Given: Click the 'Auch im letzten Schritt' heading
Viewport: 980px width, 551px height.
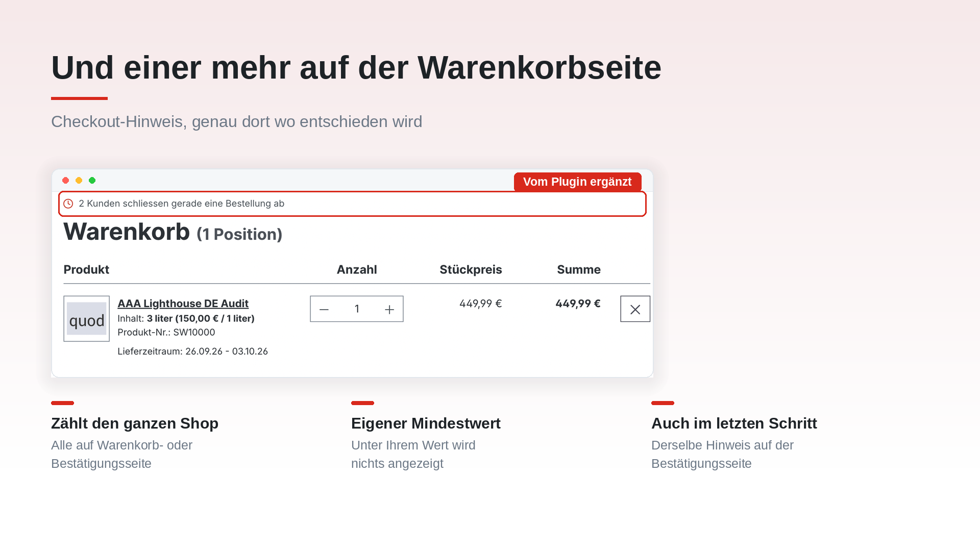Looking at the screenshot, I should 734,423.
